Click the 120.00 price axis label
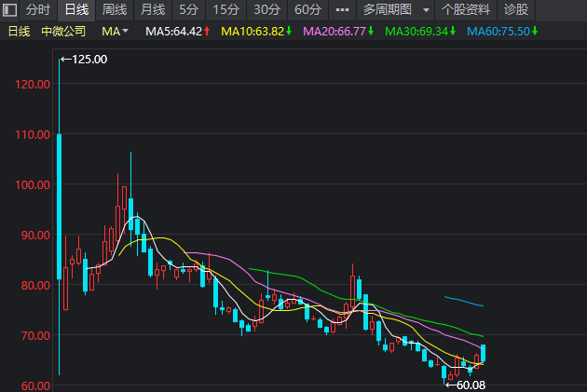The width and height of the screenshot is (587, 392). click(x=33, y=84)
